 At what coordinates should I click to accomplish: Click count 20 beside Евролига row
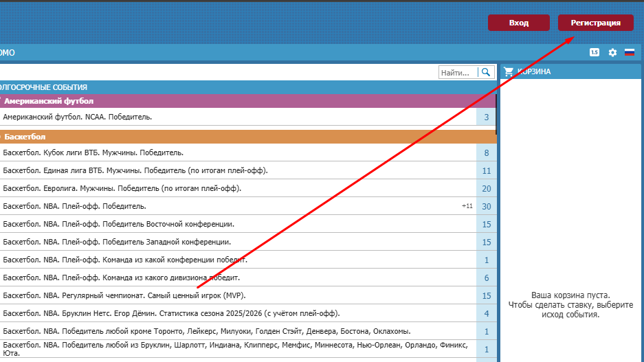(486, 189)
